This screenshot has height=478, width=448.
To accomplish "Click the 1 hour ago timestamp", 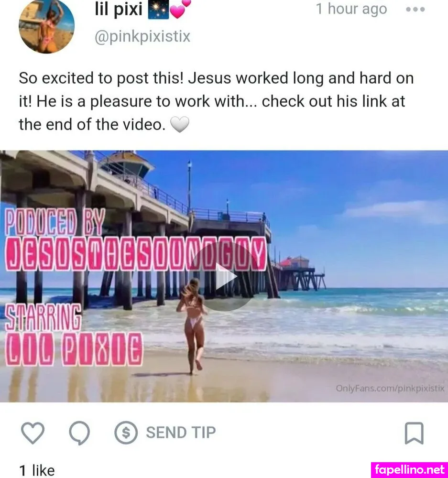I will point(351,9).
